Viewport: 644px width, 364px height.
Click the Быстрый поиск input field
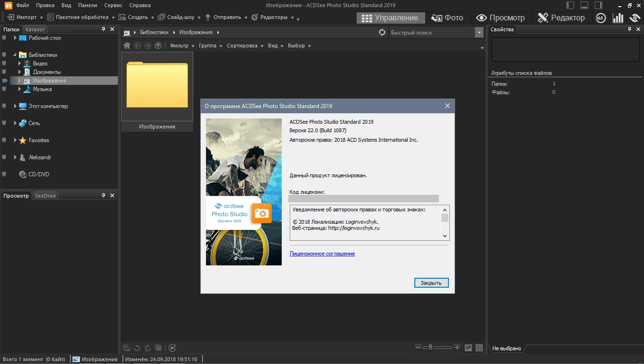431,33
